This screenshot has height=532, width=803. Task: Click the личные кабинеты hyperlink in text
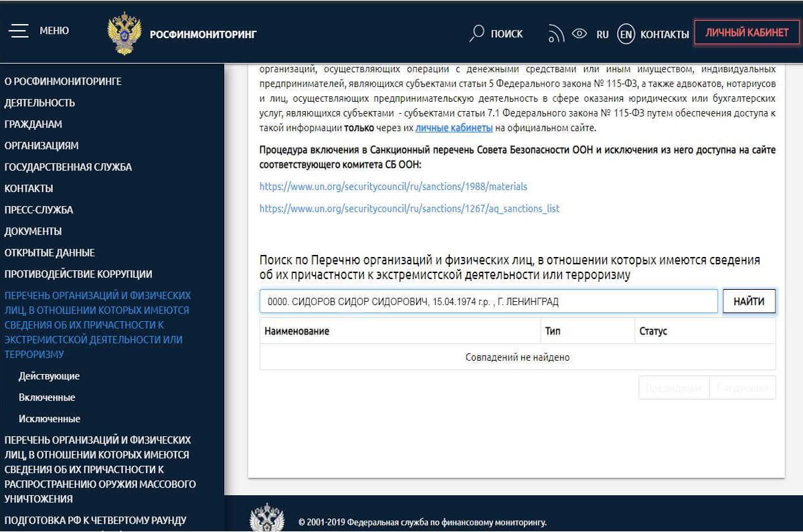pos(454,128)
